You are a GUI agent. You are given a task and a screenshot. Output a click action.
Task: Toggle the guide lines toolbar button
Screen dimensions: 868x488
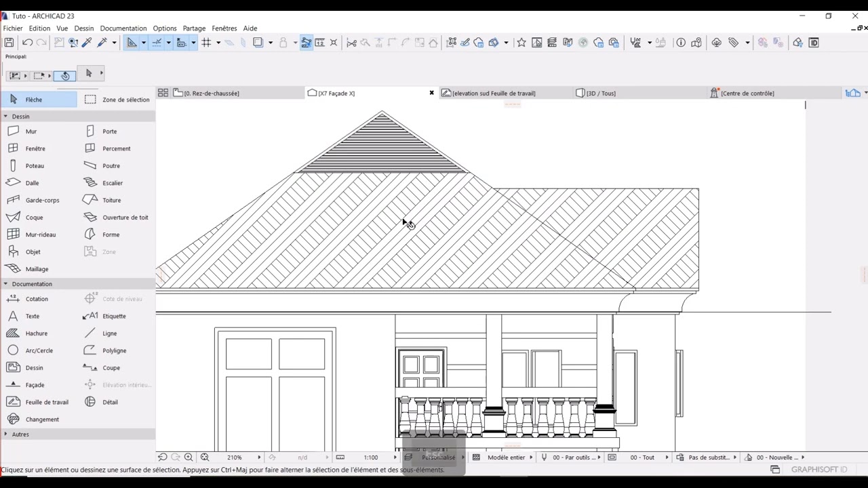(132, 43)
